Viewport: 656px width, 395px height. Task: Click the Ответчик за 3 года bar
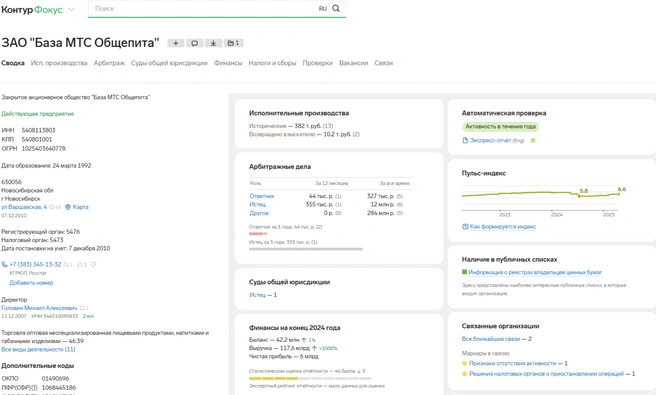pyautogui.click(x=258, y=233)
